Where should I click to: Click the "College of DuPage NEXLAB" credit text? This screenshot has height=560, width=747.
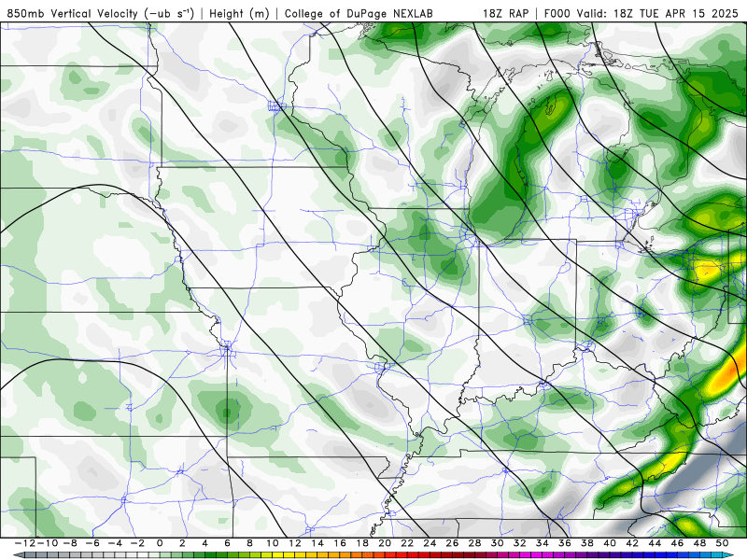[x=359, y=13]
